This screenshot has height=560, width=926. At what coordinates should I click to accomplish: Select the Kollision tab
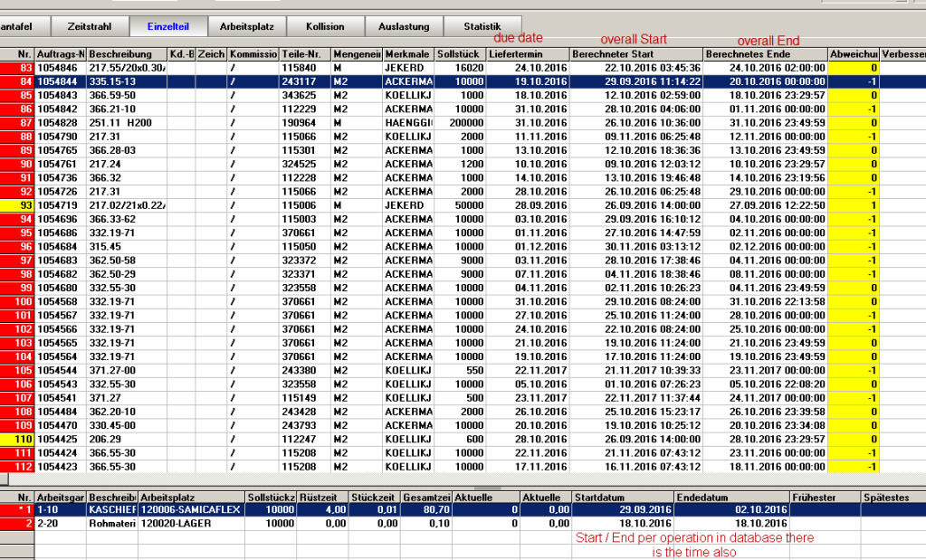(324, 26)
